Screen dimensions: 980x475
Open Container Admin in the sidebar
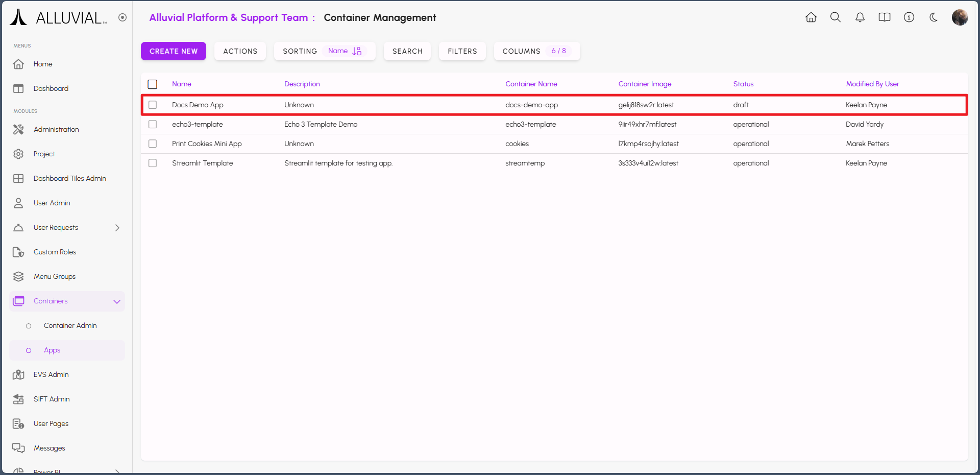(x=70, y=326)
